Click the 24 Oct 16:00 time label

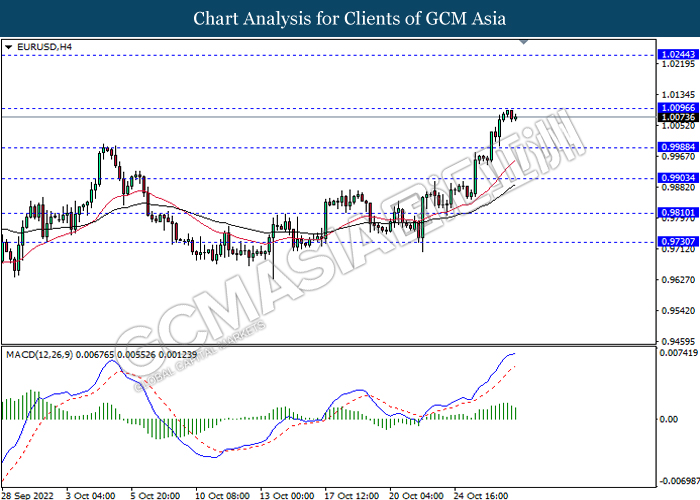[x=481, y=495]
